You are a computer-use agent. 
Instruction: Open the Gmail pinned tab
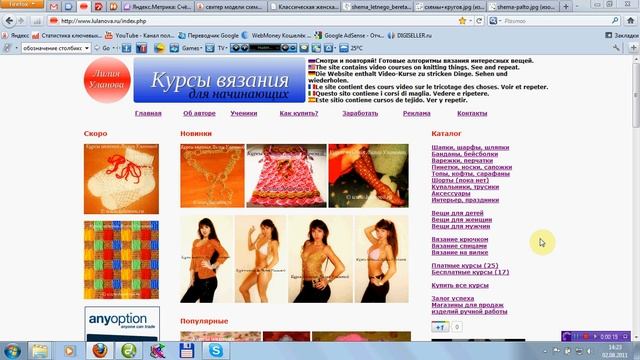53,7
